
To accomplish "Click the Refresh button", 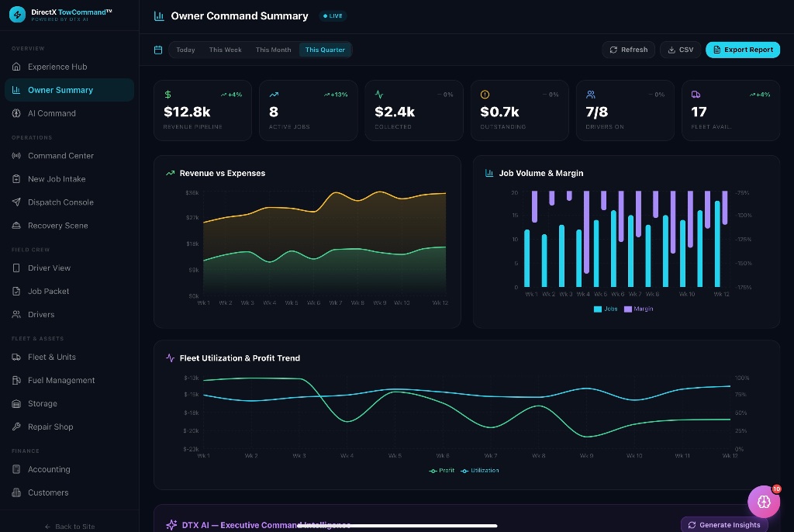I will click(x=628, y=50).
